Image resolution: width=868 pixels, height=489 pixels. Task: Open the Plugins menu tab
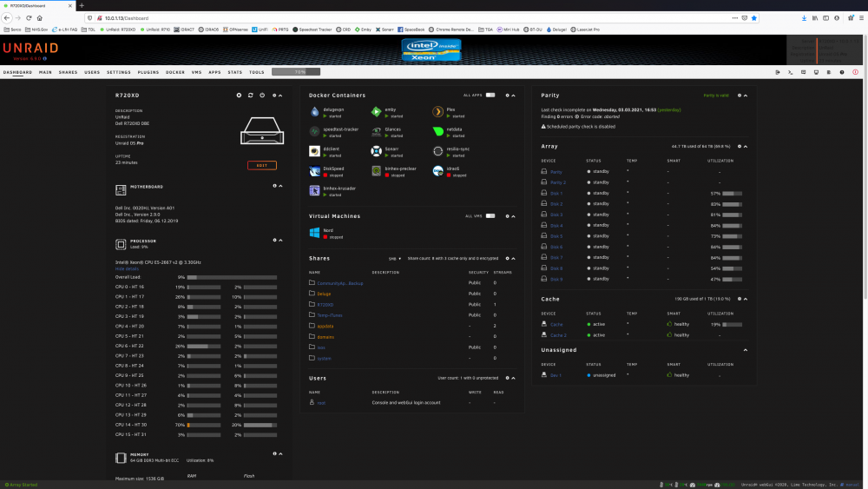(x=148, y=72)
